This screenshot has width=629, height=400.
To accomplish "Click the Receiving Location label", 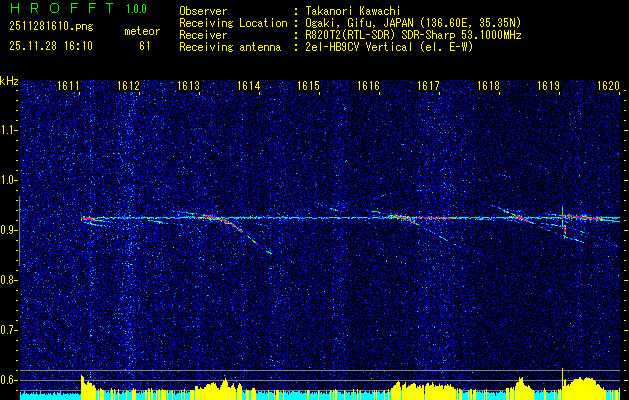I will click(x=233, y=23).
